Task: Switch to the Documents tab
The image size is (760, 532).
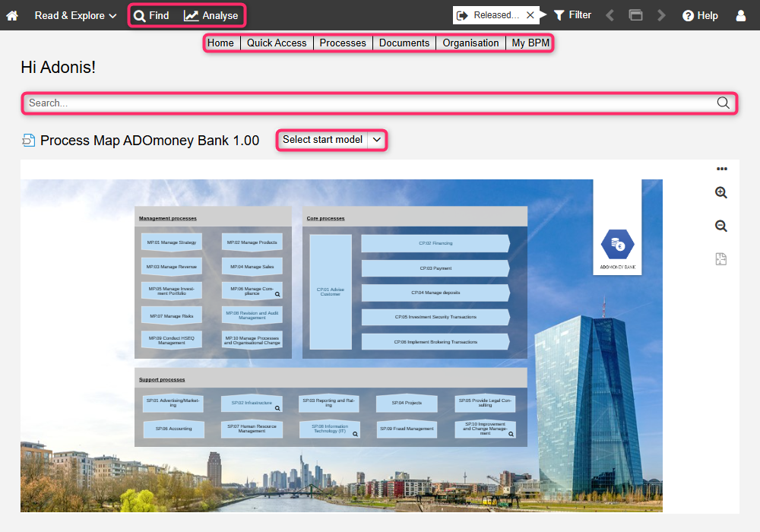Action: pos(404,43)
